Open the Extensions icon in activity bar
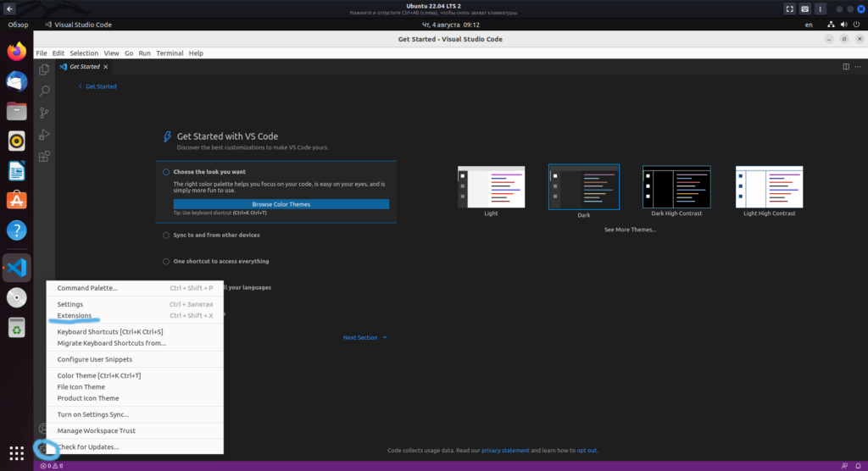Image resolution: width=868 pixels, height=471 pixels. (44, 157)
